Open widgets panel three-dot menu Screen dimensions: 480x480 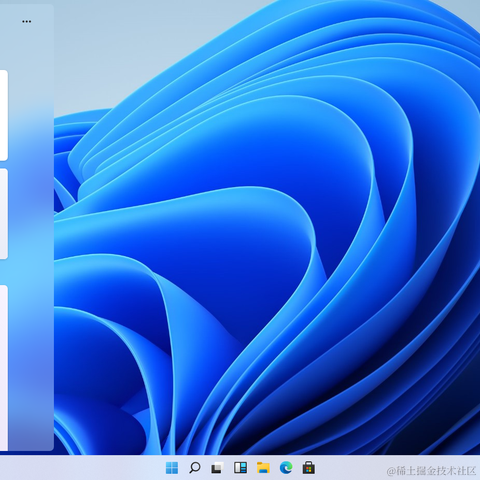[26, 22]
